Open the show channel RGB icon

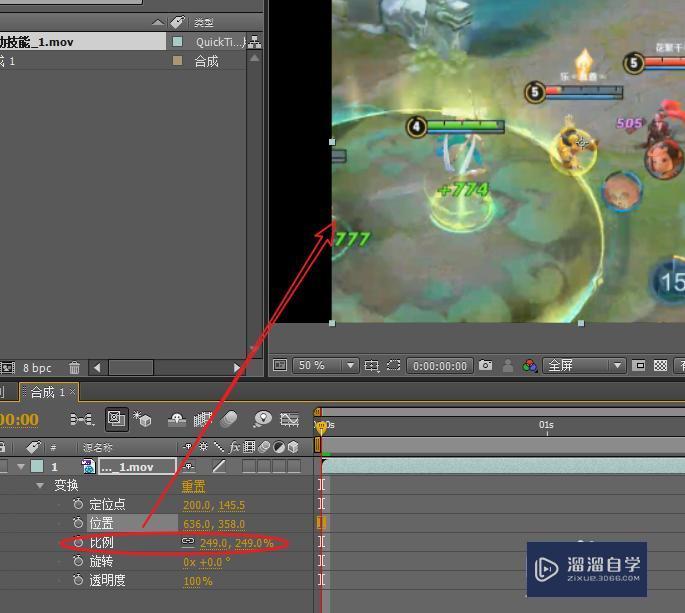(529, 365)
